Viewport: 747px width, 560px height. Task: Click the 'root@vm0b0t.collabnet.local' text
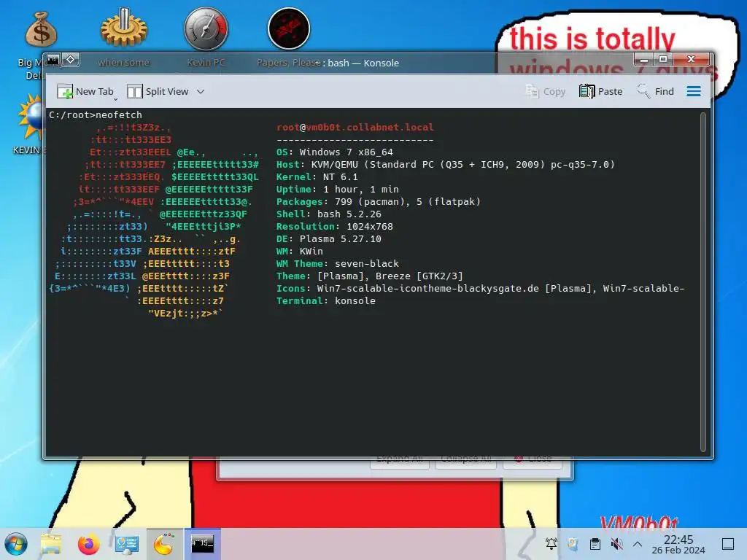tap(355, 127)
